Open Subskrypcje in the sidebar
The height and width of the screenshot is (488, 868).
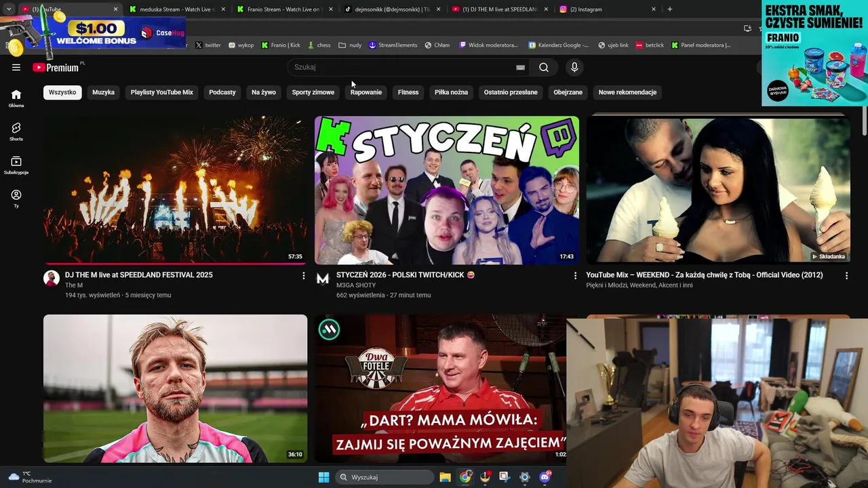click(16, 165)
